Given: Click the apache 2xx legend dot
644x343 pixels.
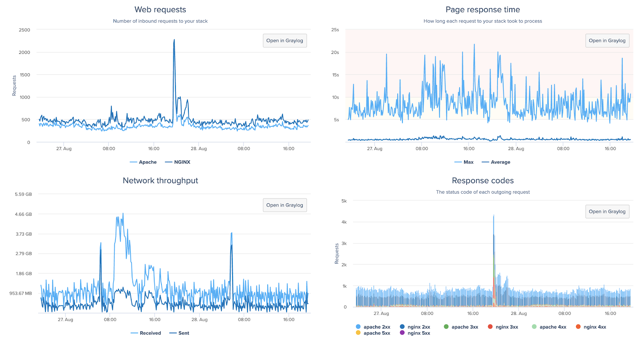Looking at the screenshot, I should pos(358,326).
